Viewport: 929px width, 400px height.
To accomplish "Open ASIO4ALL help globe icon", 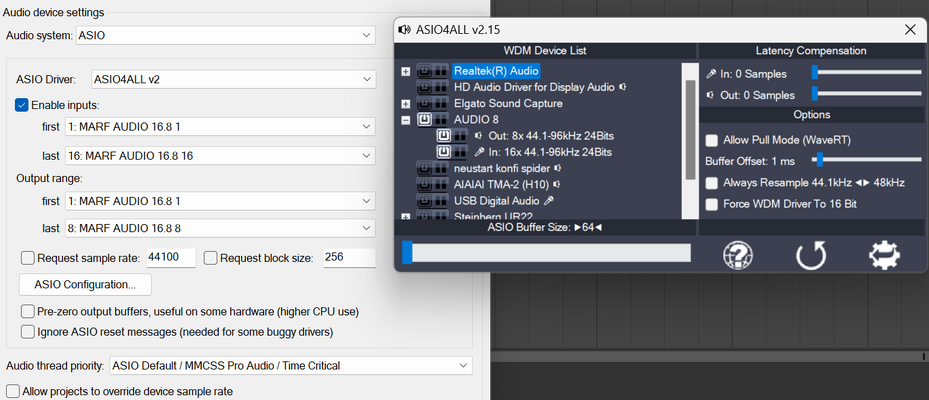I will (738, 255).
